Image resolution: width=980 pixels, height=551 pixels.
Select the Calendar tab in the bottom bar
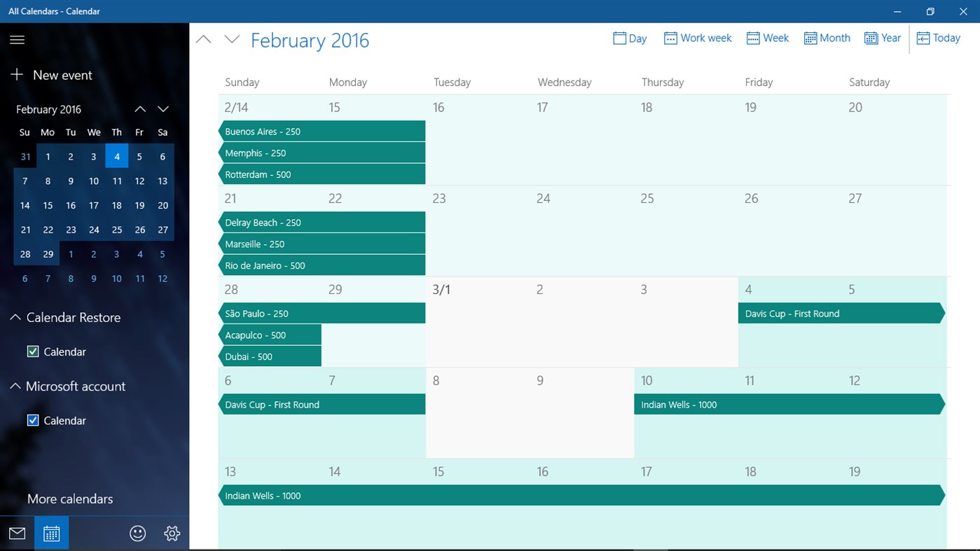pos(50,533)
